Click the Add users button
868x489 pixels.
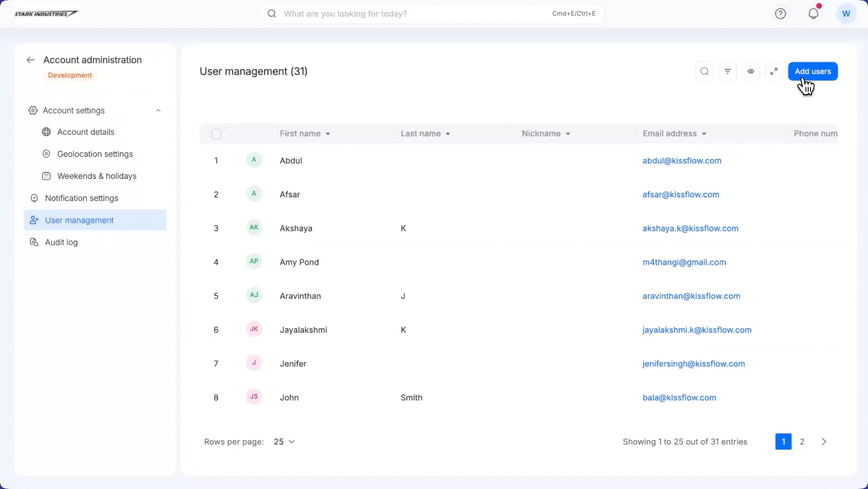[x=813, y=72]
